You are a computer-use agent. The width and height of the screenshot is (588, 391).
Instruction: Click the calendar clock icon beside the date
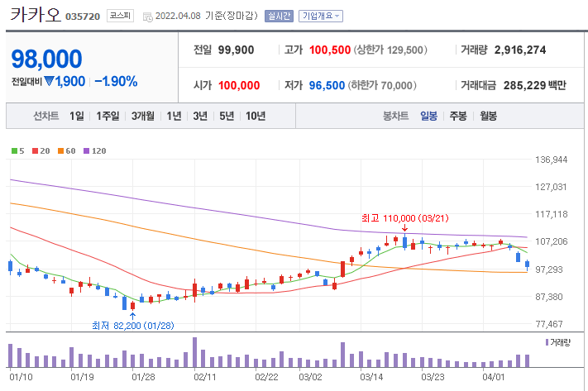148,17
